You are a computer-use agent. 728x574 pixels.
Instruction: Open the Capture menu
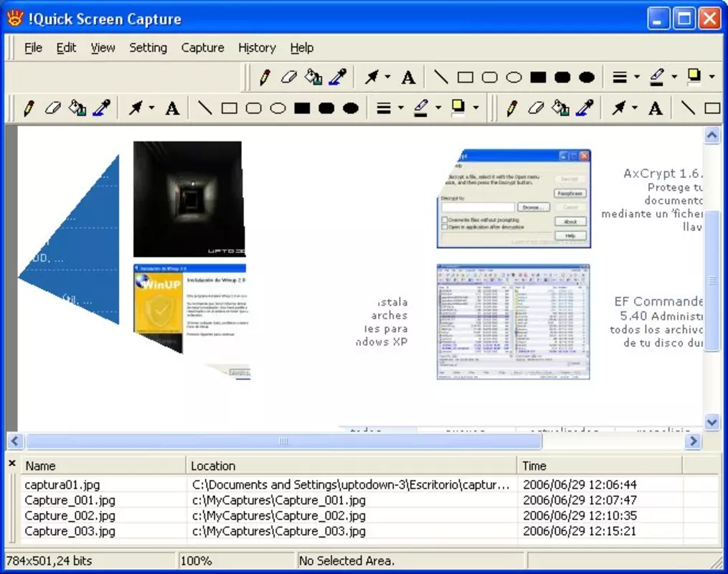tap(202, 48)
